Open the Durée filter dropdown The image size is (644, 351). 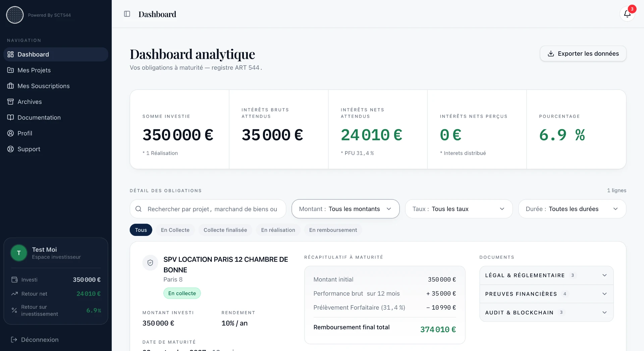click(x=572, y=209)
